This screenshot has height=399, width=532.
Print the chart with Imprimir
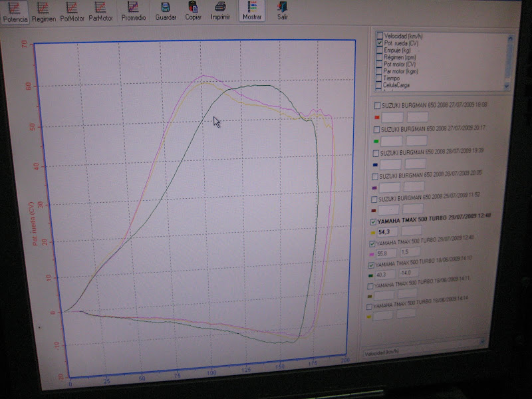point(220,11)
